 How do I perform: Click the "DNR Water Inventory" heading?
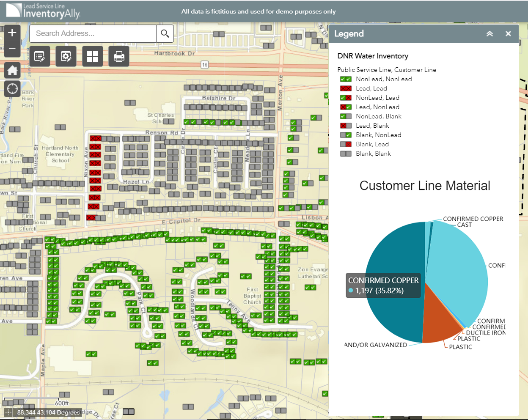pyautogui.click(x=373, y=56)
